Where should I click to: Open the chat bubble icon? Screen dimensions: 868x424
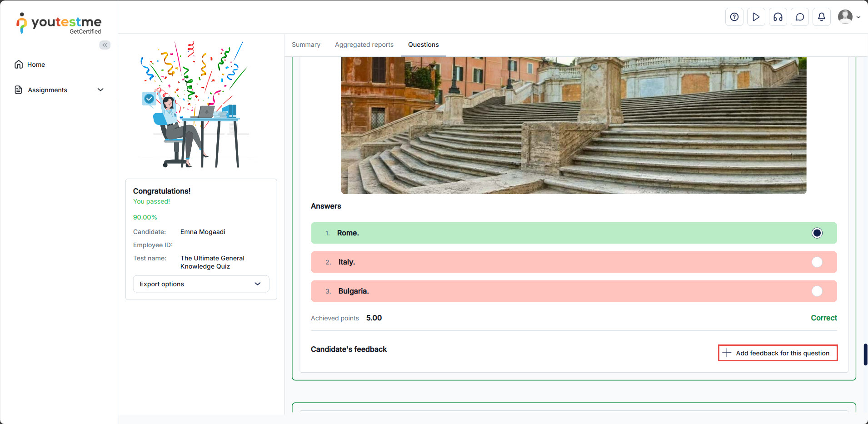click(x=799, y=17)
